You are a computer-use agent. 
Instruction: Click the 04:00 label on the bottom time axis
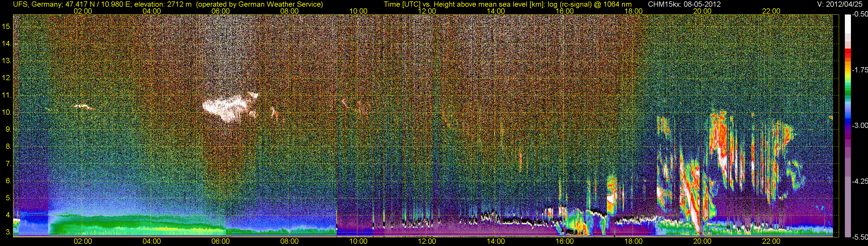[x=152, y=241]
